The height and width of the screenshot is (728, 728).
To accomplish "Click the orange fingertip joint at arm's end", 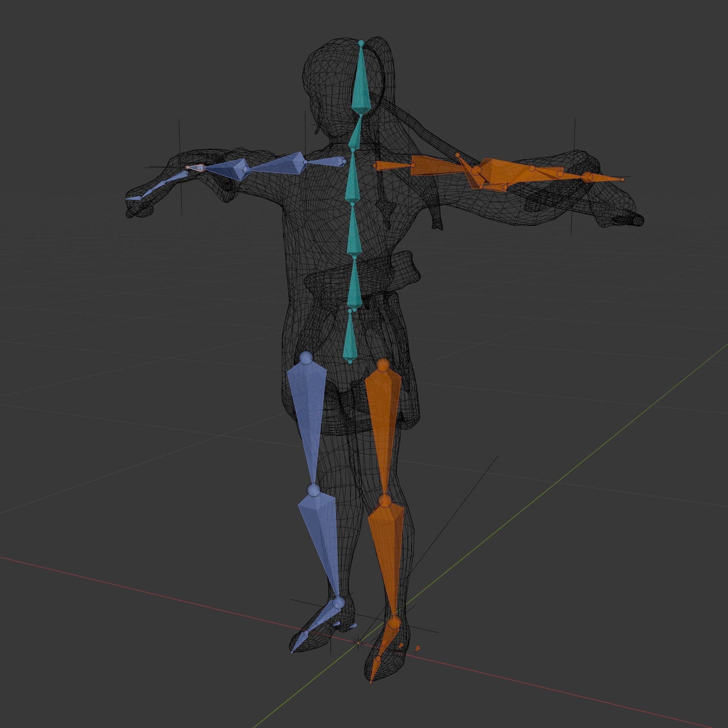I will click(623, 180).
